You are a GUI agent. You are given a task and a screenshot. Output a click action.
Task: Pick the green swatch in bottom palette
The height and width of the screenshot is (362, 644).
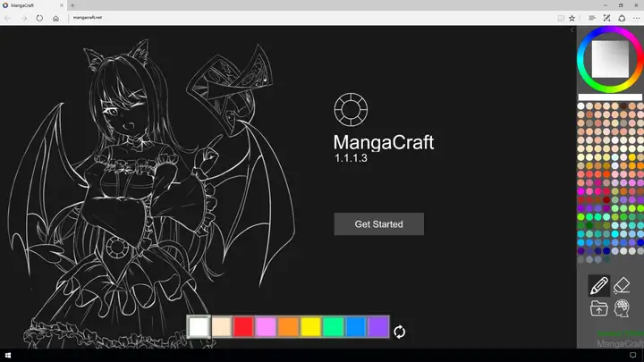pyautogui.click(x=333, y=327)
